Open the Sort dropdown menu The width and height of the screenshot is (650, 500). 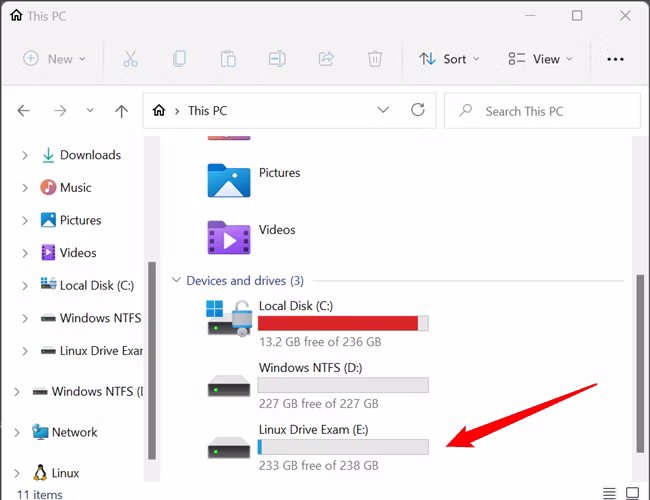pyautogui.click(x=449, y=59)
